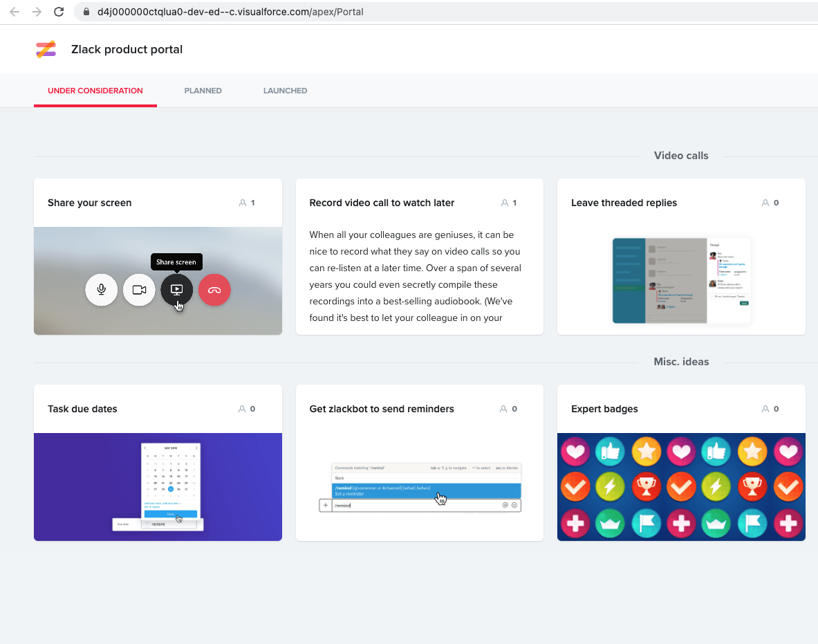This screenshot has width=818, height=644.
Task: Select the microphone icon in the call toolbar
Action: pyautogui.click(x=101, y=290)
